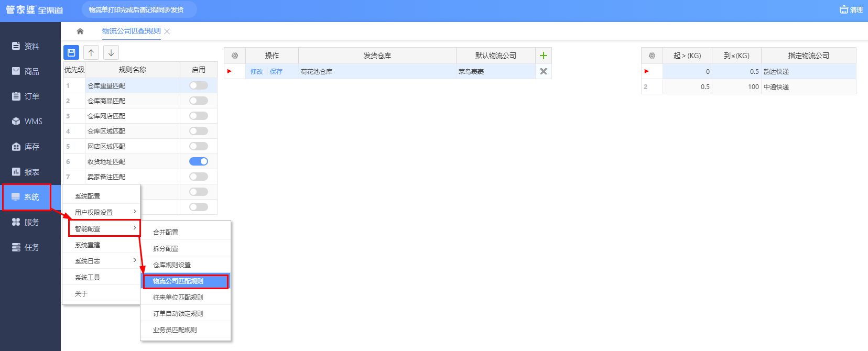Select 系统重建 menu item
This screenshot has height=351, width=868.
tap(101, 245)
